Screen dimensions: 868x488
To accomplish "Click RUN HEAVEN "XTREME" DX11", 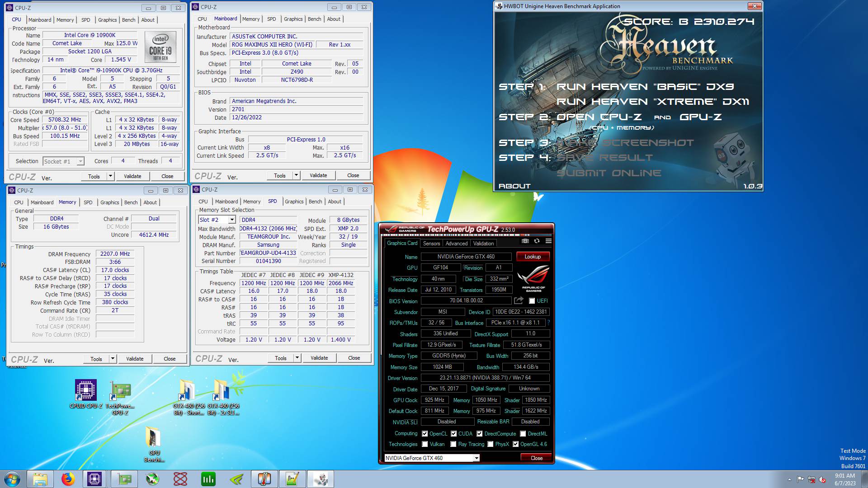I will coord(653,102).
